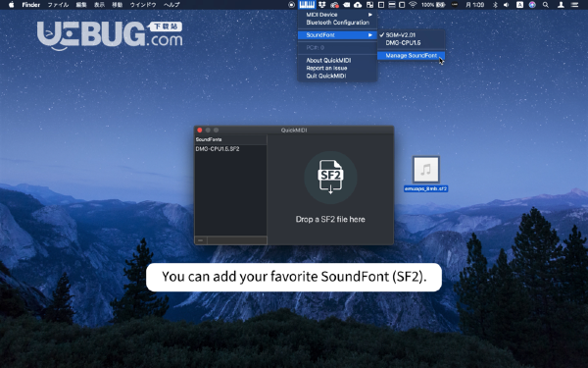
Task: Open the ファイル (File) menu
Action: [58, 5]
